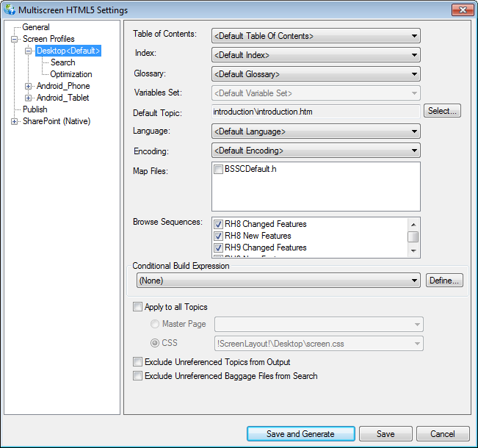The height and width of the screenshot is (448, 478).
Task: Uncheck RH8 New Features browse sequence
Action: (218, 236)
